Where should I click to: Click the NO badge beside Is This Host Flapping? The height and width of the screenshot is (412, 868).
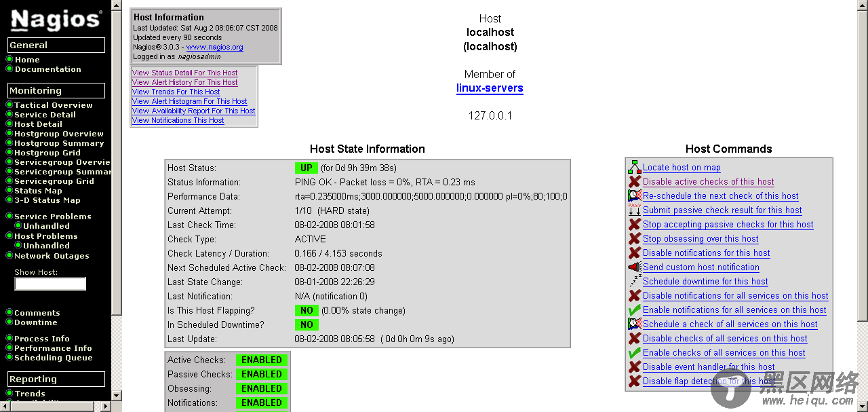tap(307, 310)
